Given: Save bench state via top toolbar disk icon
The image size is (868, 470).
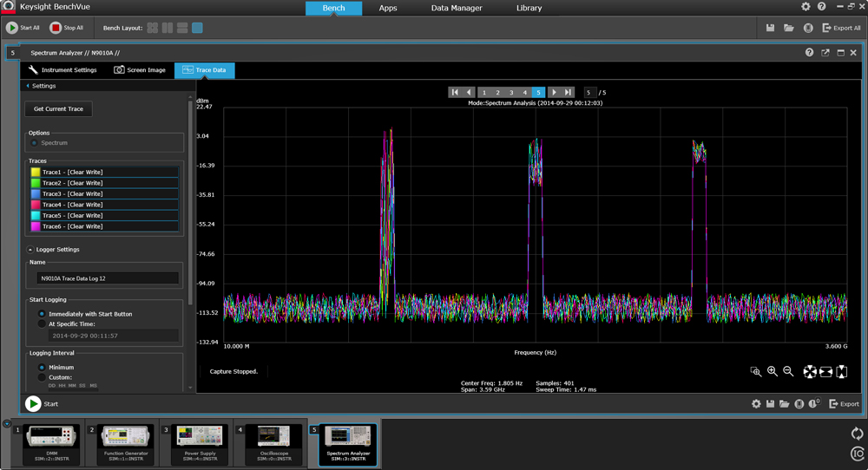Looking at the screenshot, I should [770, 28].
